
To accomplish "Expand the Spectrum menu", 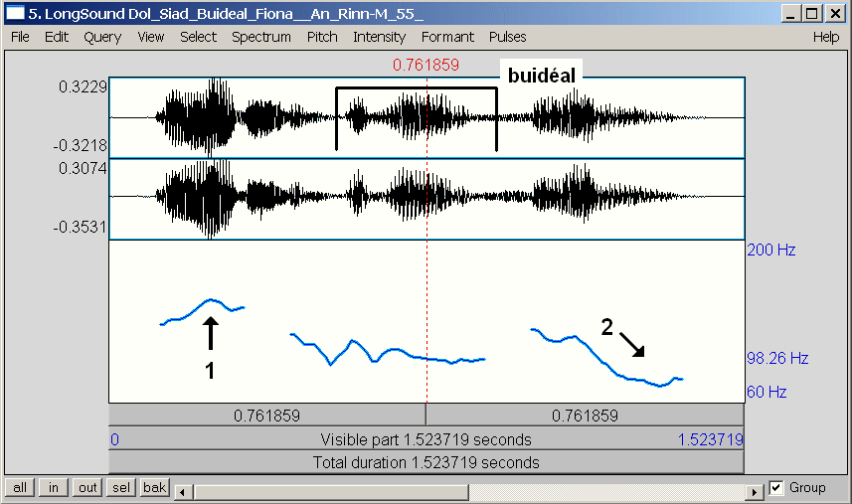I will coord(261,37).
